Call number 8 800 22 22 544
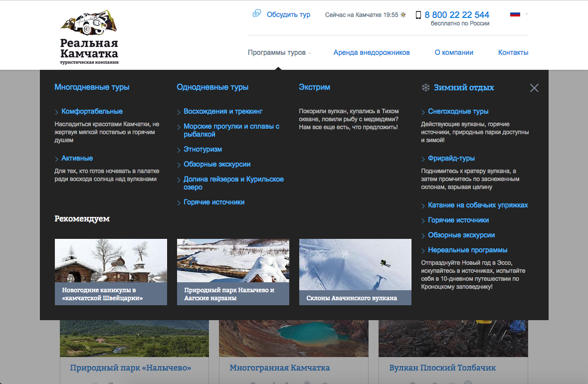The image size is (588, 384). point(457,14)
